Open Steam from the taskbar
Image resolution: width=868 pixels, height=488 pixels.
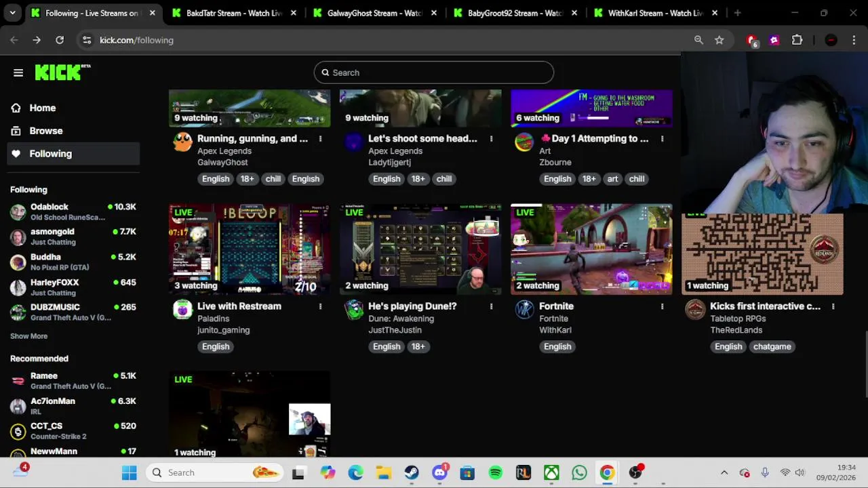coord(412,472)
